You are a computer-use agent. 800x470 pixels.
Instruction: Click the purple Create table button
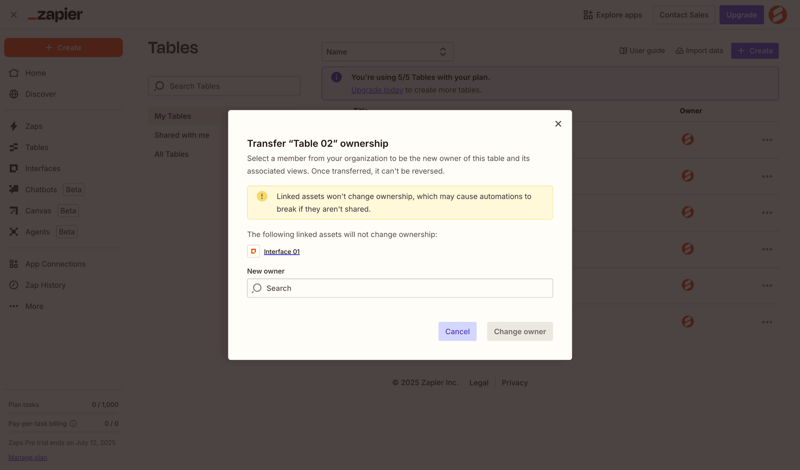[x=755, y=51]
